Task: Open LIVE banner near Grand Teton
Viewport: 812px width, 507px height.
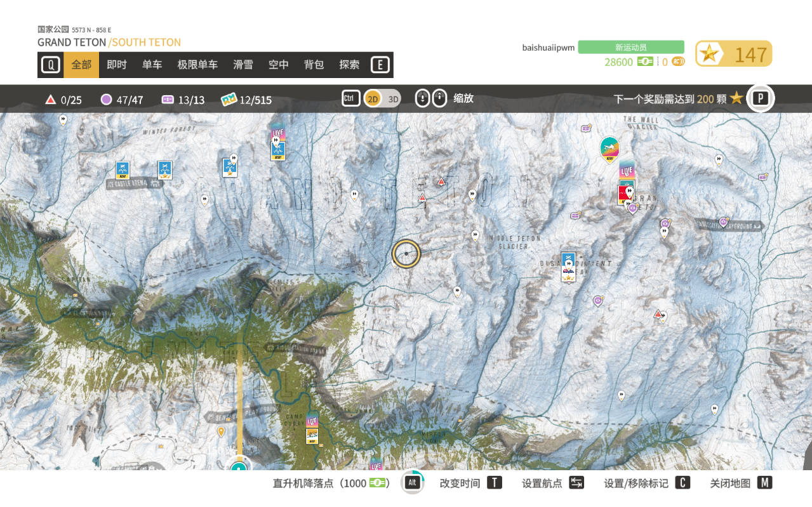Action: pyautogui.click(x=627, y=170)
